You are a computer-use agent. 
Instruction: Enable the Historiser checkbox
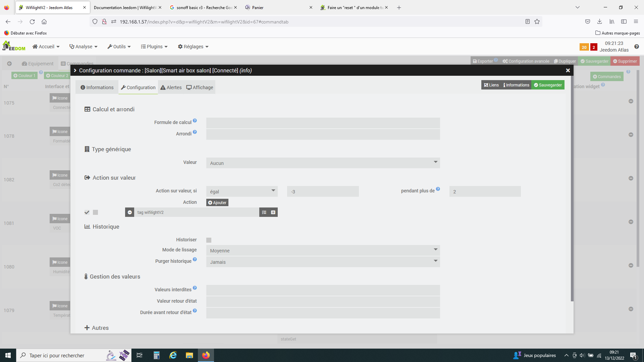pyautogui.click(x=209, y=240)
